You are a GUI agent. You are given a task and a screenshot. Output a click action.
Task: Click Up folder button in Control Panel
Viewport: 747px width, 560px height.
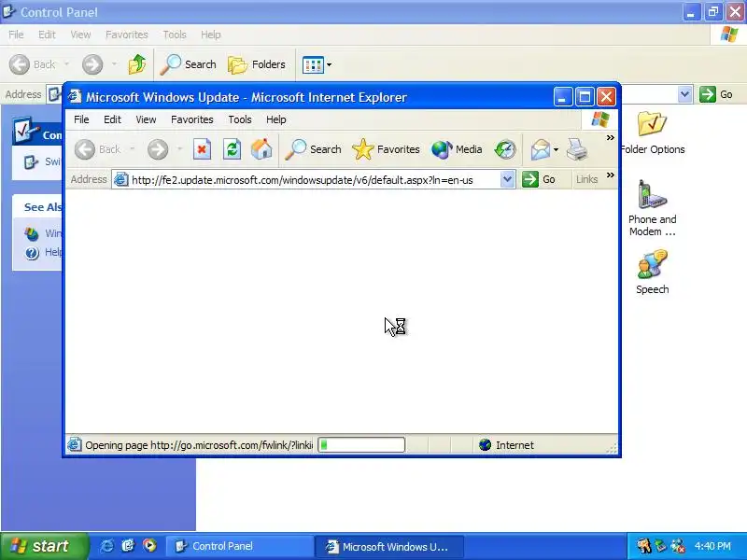[x=136, y=64]
